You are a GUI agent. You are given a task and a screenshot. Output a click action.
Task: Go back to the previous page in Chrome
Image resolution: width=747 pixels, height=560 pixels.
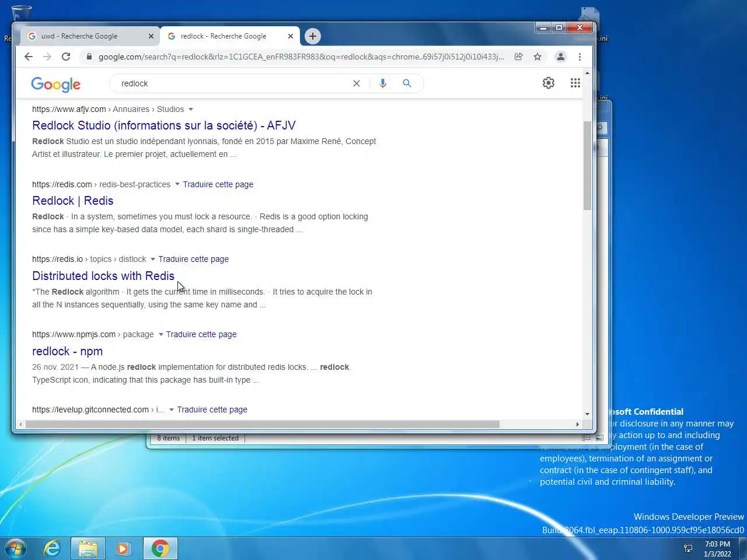pyautogui.click(x=29, y=57)
